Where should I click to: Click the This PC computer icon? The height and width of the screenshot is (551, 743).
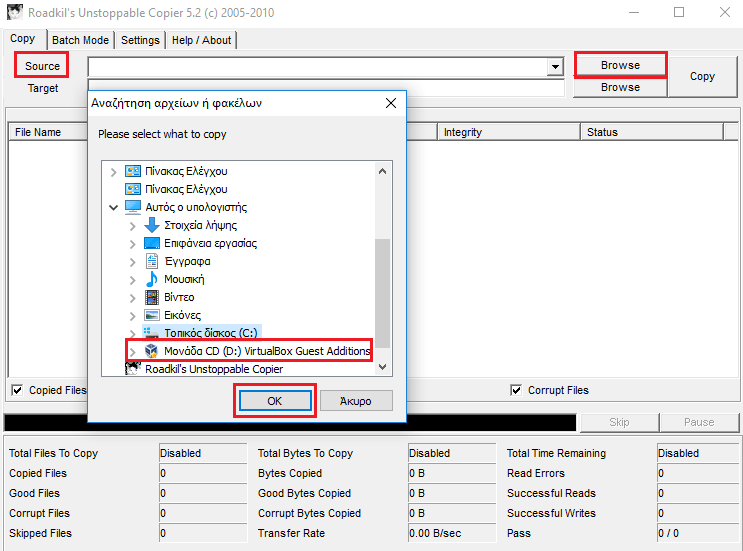coord(133,207)
